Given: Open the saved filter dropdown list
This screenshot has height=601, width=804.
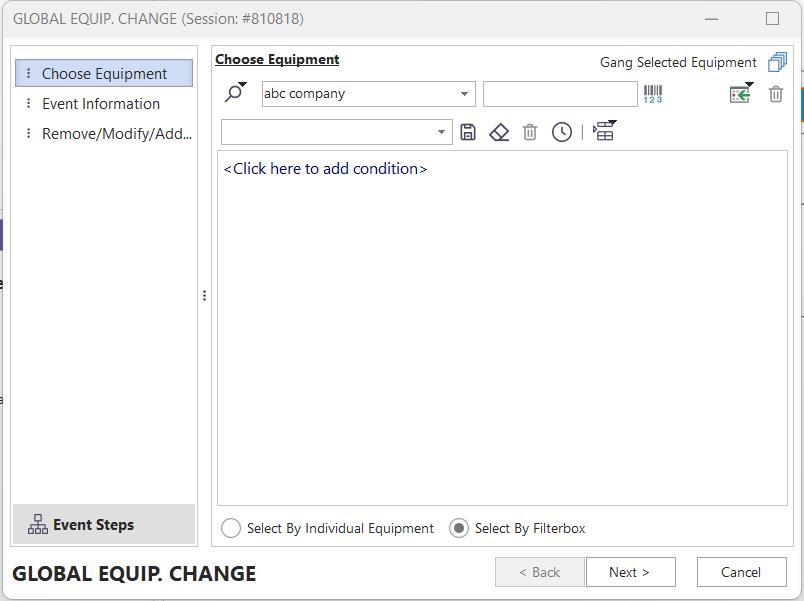Looking at the screenshot, I should (441, 132).
